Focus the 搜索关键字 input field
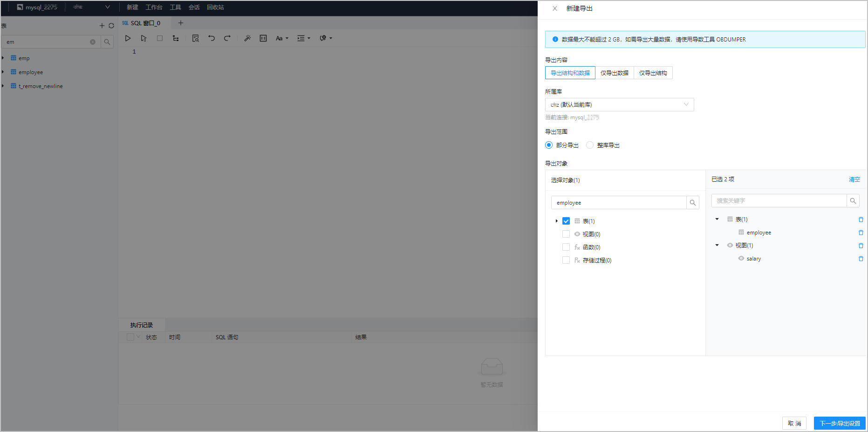Viewport: 868px width, 432px height. click(x=779, y=201)
